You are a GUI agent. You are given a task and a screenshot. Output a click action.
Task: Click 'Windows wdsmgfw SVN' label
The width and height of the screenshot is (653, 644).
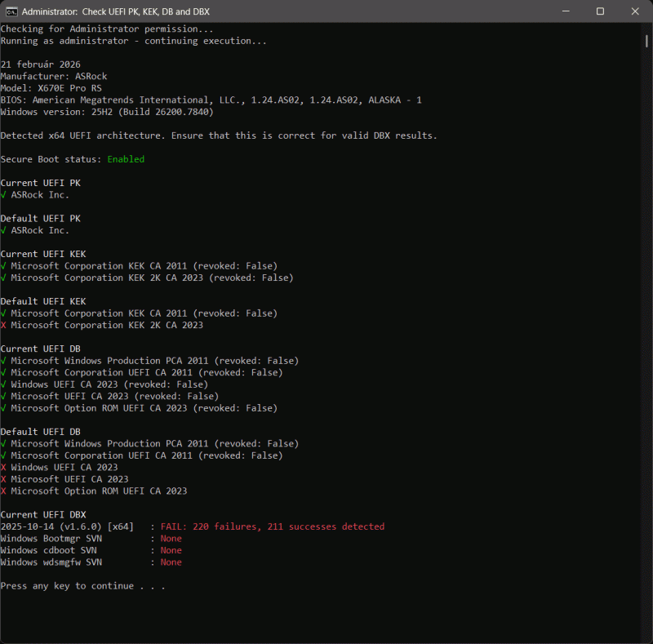point(51,562)
